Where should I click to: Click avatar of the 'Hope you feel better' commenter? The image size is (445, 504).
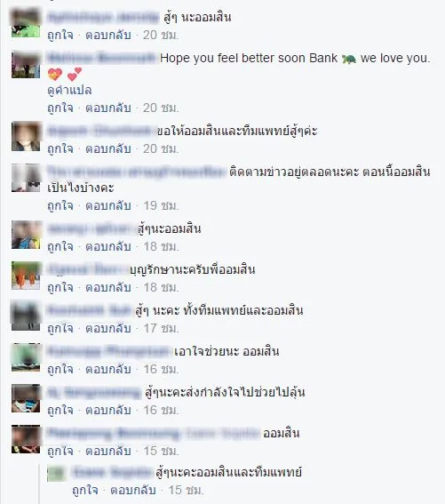pyautogui.click(x=26, y=64)
